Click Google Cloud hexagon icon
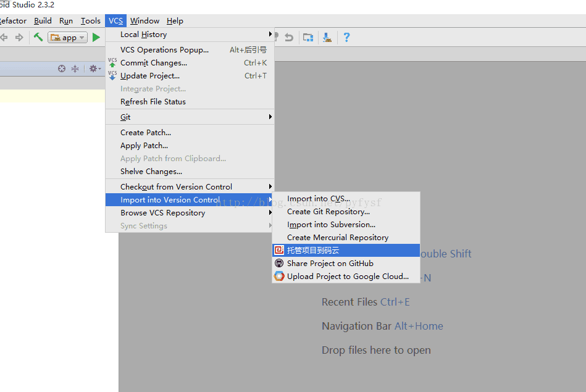Viewport: 586px width, 392px height. (x=279, y=276)
